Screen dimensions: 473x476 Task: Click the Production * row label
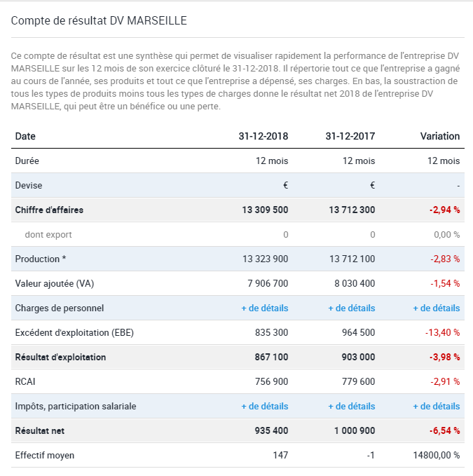41,259
